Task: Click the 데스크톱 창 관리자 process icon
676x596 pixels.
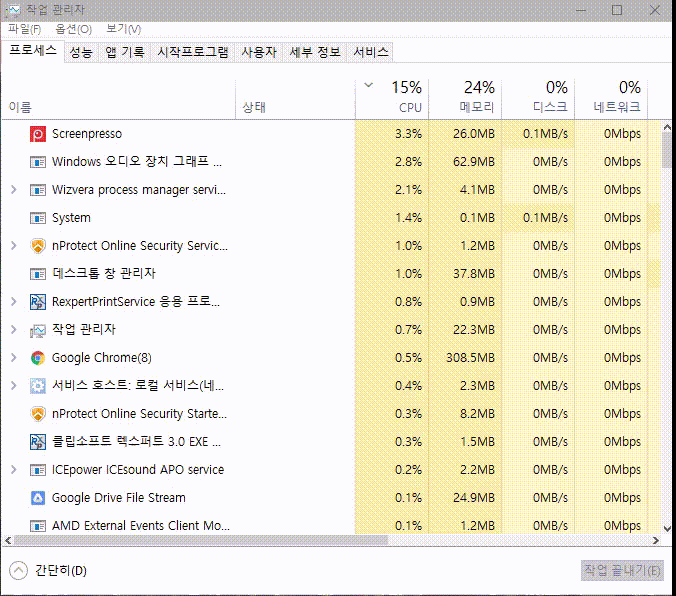Action: pyautogui.click(x=38, y=274)
